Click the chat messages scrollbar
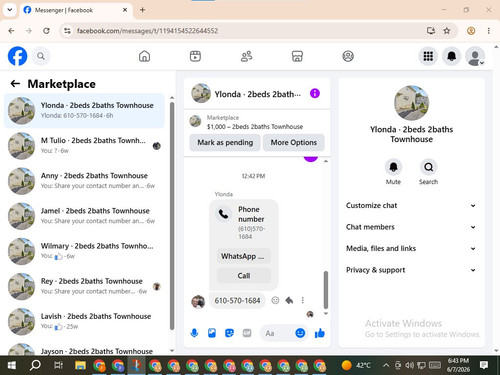The image size is (500, 375). click(326, 290)
